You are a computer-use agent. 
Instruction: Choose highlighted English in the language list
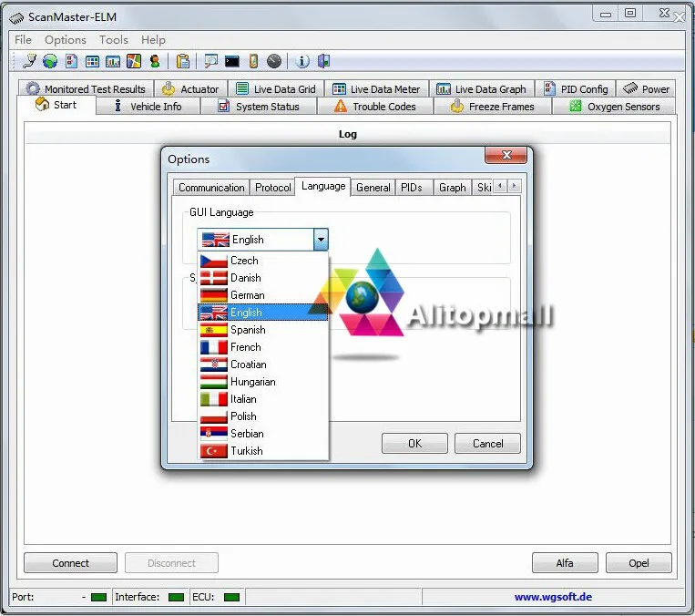[x=263, y=313]
